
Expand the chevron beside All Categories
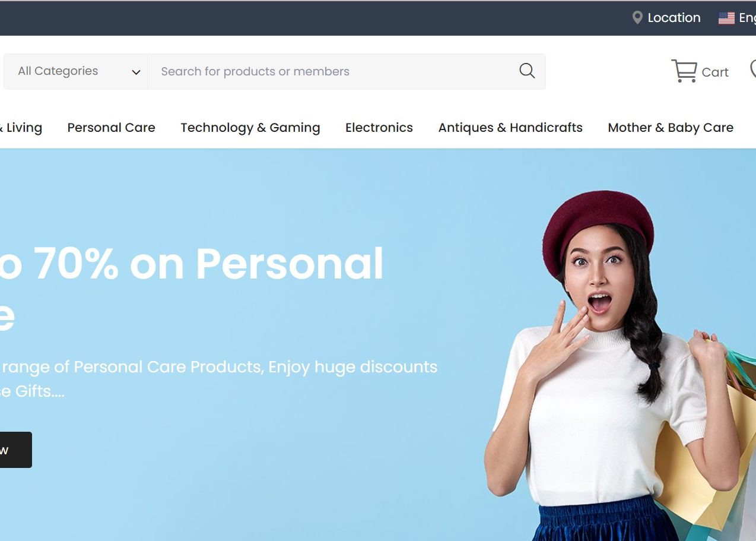coord(136,72)
